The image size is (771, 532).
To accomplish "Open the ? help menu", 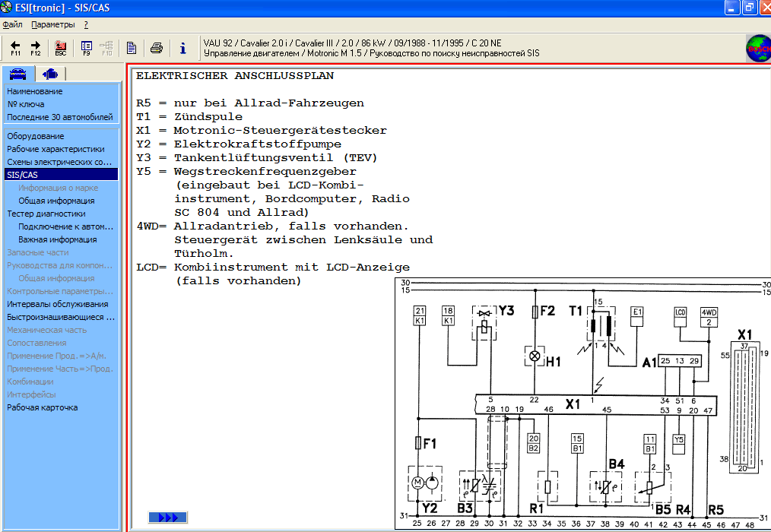I will (x=86, y=24).
